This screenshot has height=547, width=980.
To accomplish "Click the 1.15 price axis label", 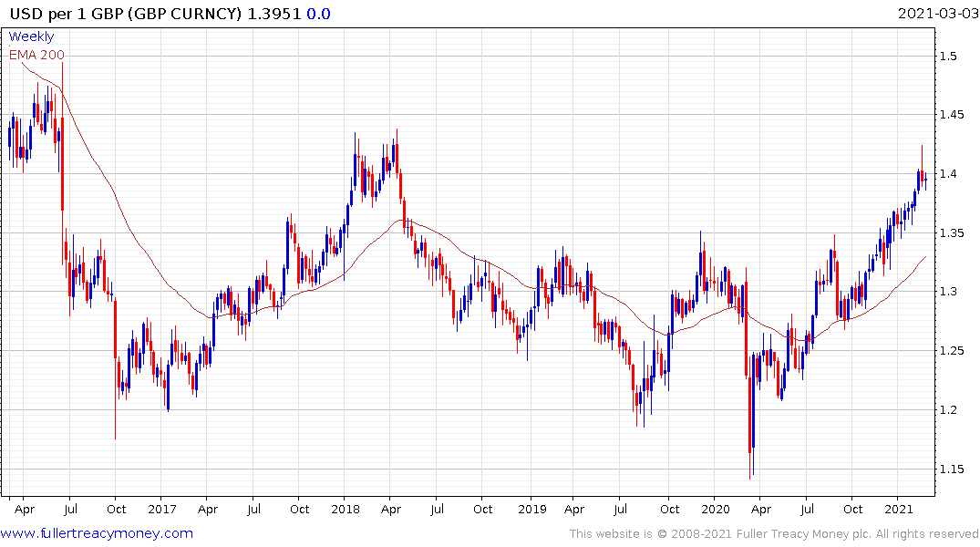I will (951, 470).
